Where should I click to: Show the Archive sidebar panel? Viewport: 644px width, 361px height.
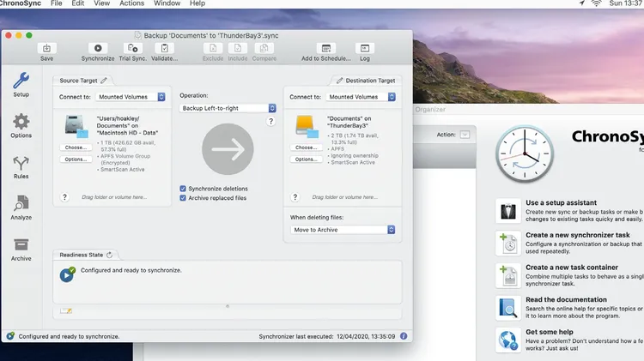[21, 248]
